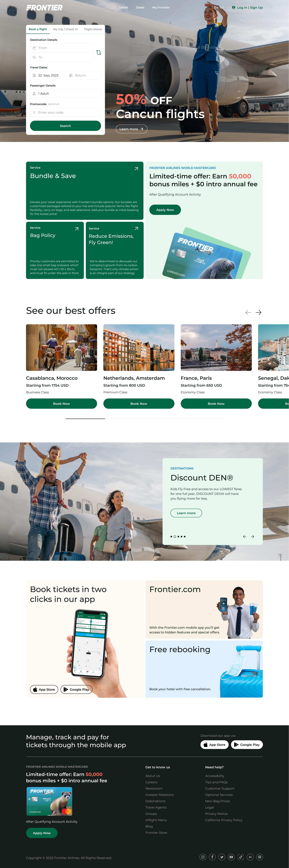This screenshot has height=868, width=289.
Task: Open the 1 Adult passenger selector
Action: point(65,93)
